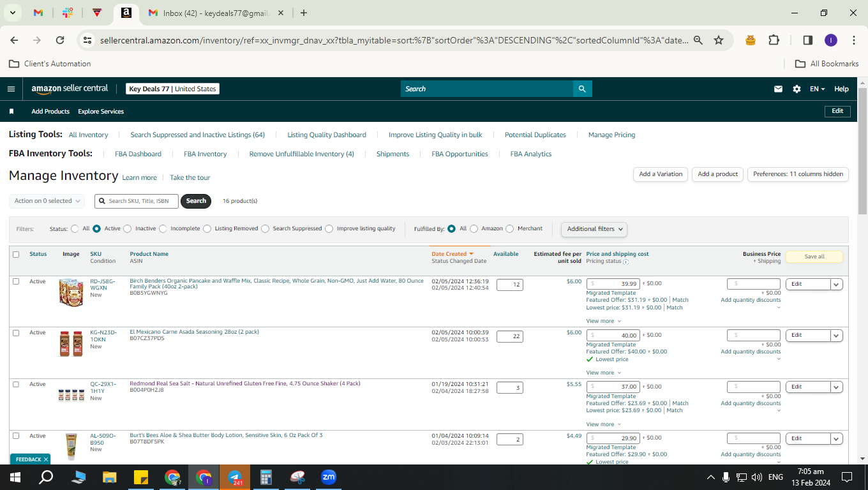Select the Listing Removed radio button
The image size is (868, 490).
pyautogui.click(x=207, y=228)
